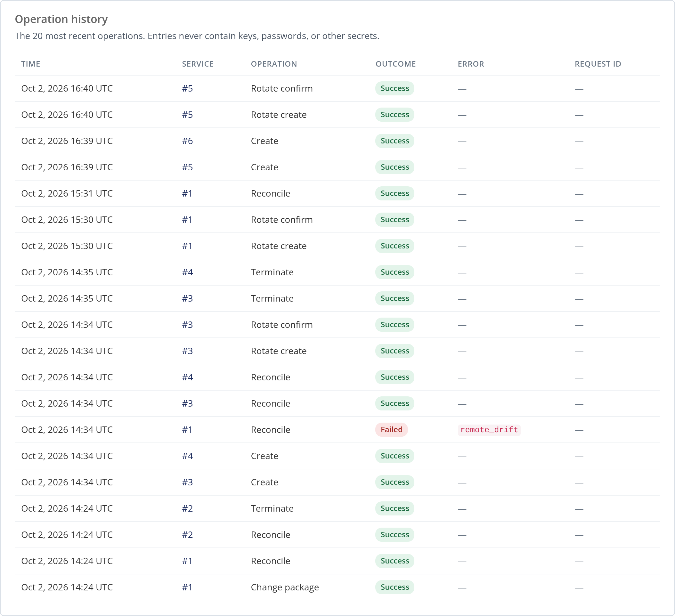Click the Oct 2, 2026 15:31 UTC timestamp
675x616 pixels.
(67, 193)
